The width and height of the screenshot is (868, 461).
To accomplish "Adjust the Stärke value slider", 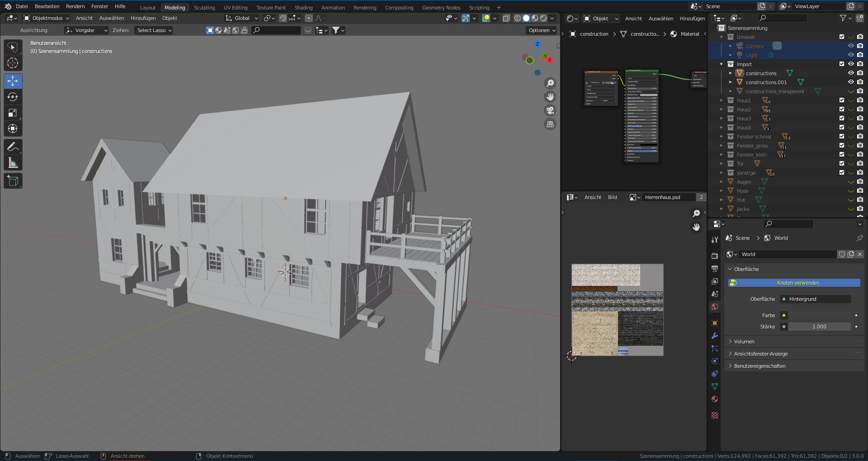I will [x=819, y=327].
